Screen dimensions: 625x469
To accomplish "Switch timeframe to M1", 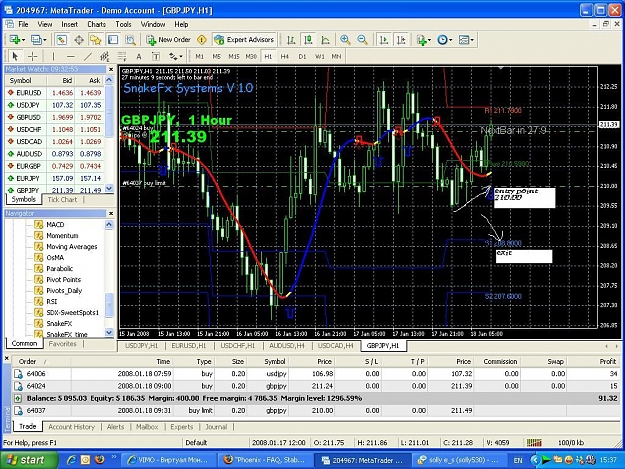I will [x=200, y=57].
